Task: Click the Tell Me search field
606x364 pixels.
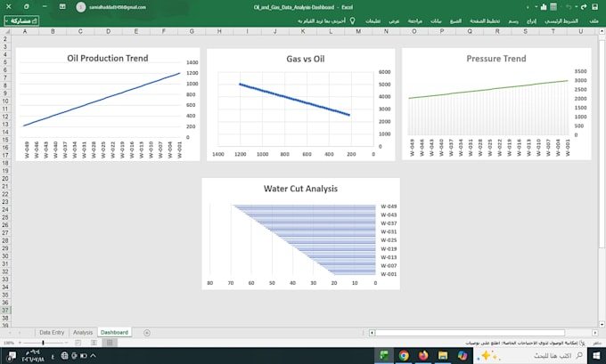Action: coord(322,20)
